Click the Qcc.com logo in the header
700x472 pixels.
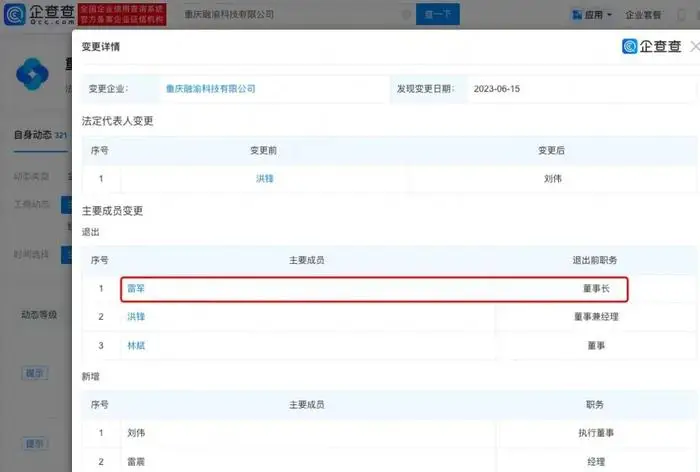click(39, 14)
